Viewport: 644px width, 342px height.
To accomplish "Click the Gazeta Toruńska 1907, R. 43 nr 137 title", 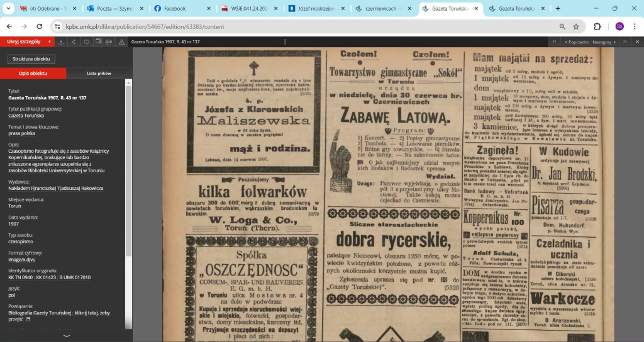I will pos(165,41).
